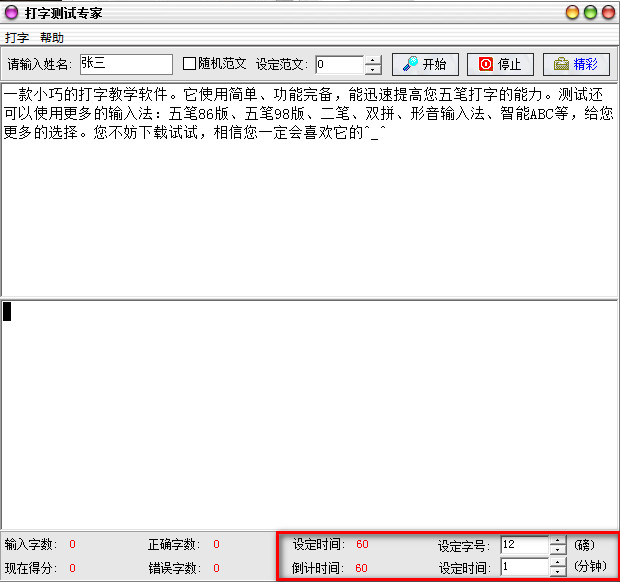Increase 设定时间 minutes with up arrow
This screenshot has height=582, width=620.
(558, 562)
